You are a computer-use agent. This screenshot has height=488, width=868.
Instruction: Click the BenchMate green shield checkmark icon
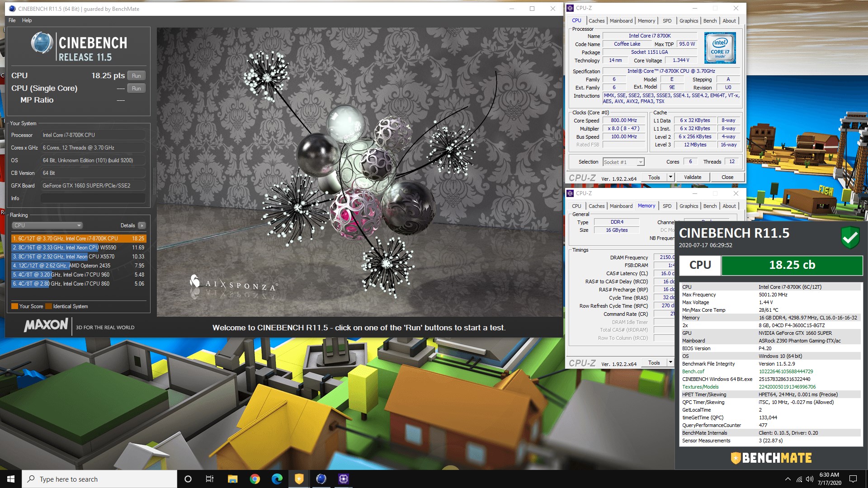pos(850,237)
